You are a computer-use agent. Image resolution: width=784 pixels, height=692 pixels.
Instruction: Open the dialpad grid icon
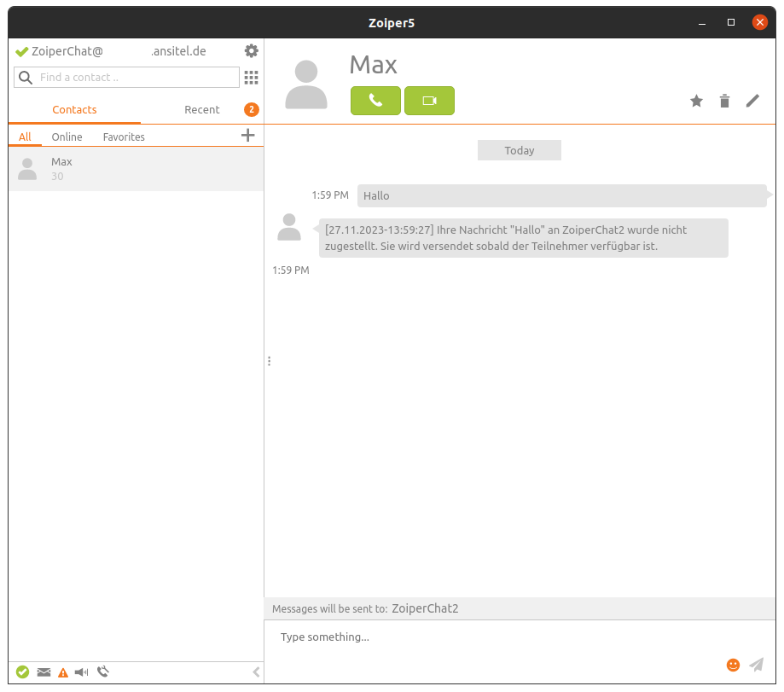point(251,78)
